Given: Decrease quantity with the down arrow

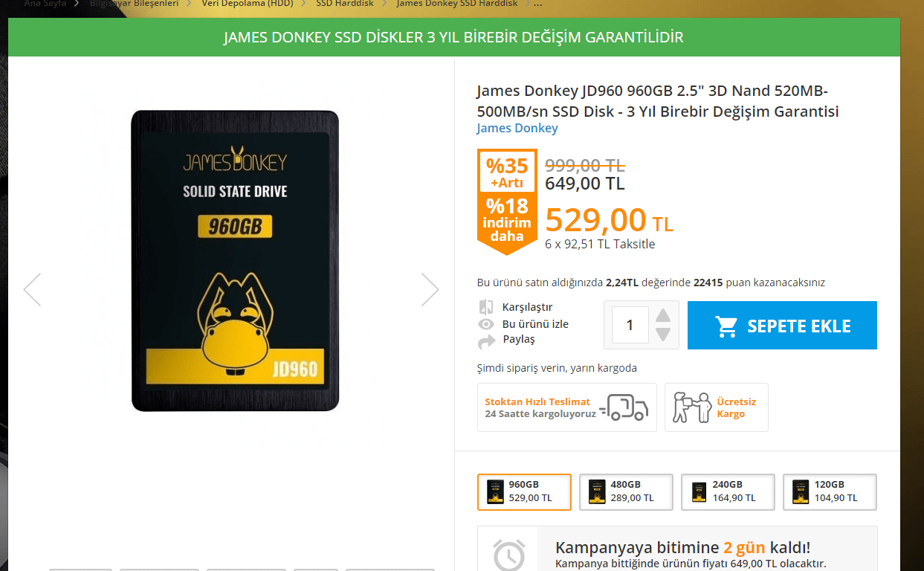Looking at the screenshot, I should 663,335.
